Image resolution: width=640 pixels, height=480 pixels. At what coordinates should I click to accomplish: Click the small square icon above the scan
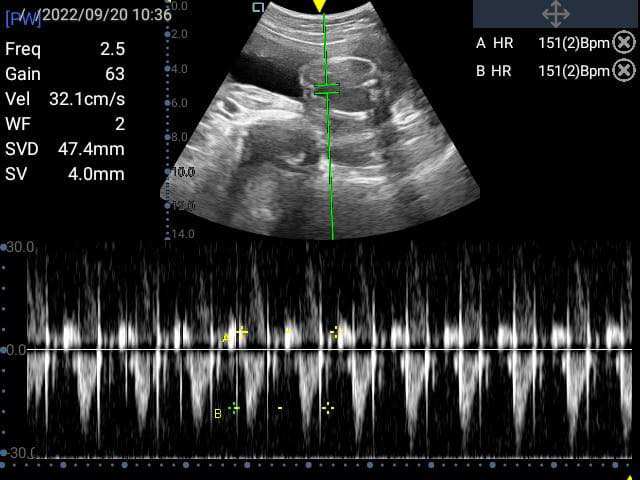point(258,7)
